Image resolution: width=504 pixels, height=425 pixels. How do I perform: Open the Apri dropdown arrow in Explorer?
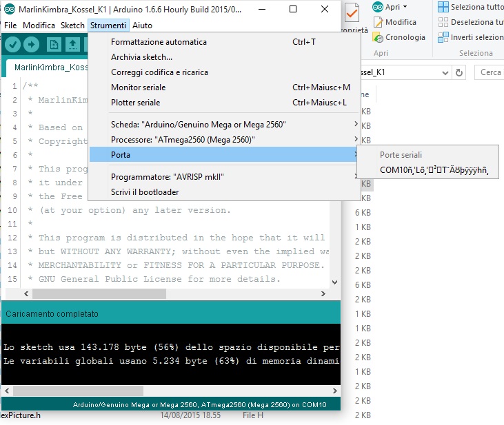tap(405, 7)
